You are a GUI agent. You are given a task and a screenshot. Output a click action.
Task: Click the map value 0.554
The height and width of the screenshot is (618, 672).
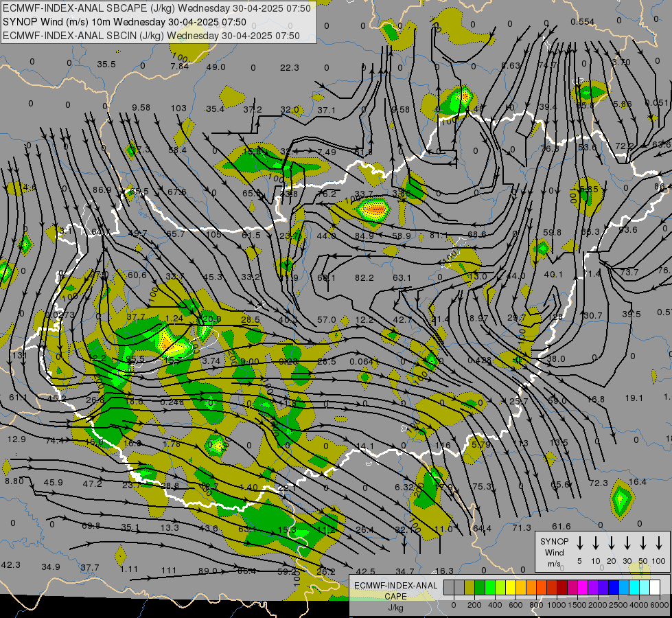coord(583,22)
